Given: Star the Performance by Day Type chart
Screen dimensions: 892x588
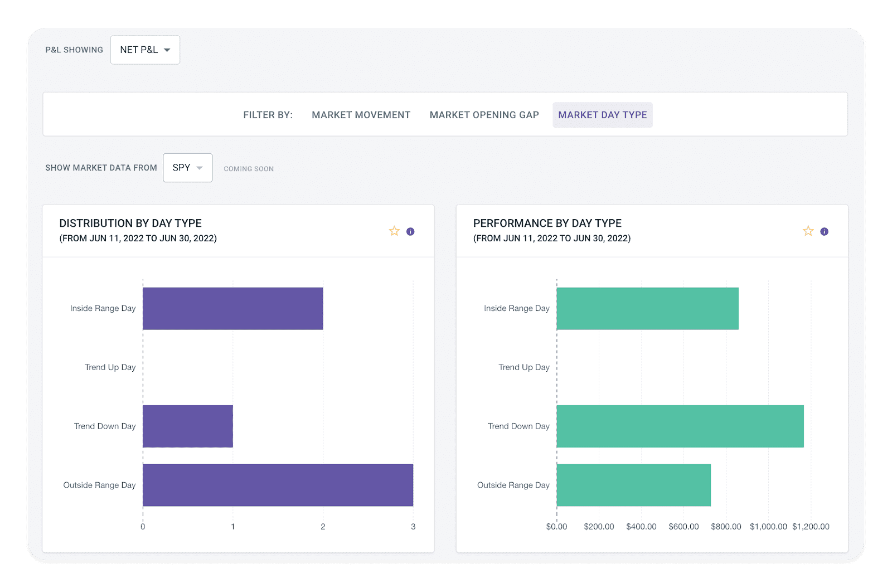Looking at the screenshot, I should pos(808,231).
